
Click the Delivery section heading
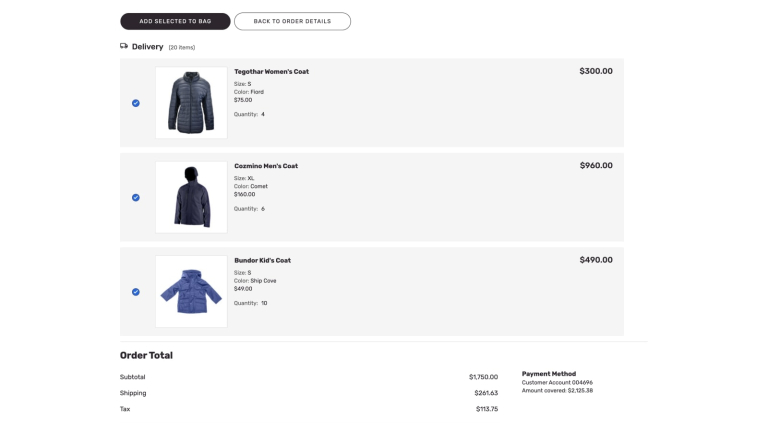pos(147,46)
